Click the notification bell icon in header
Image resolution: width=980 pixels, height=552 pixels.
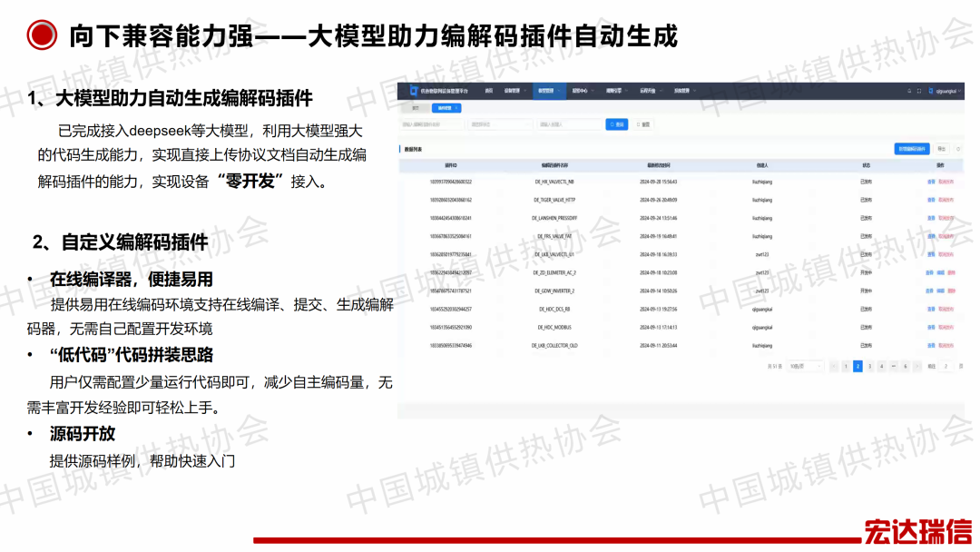(909, 91)
